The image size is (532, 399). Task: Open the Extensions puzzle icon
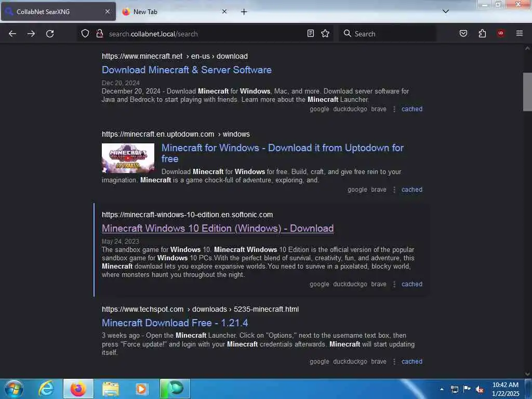(482, 34)
